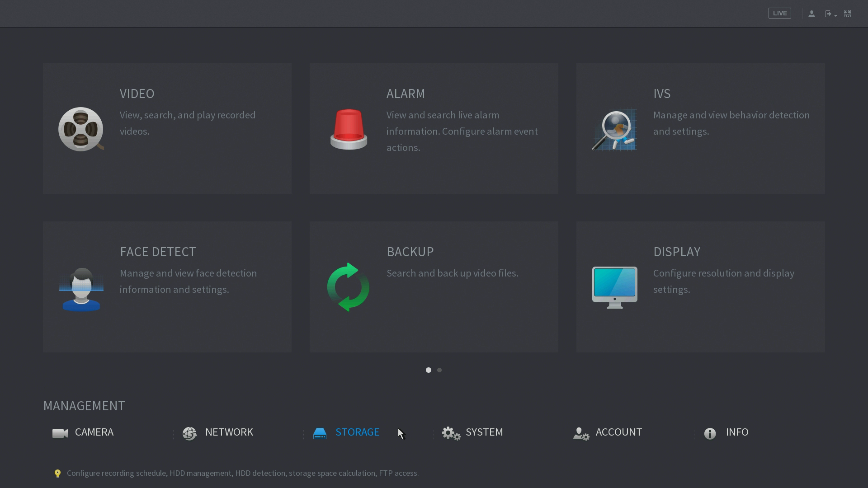Screen dimensions: 868x488
Task: Click the QR code icon in the top bar
Action: pyautogui.click(x=847, y=14)
